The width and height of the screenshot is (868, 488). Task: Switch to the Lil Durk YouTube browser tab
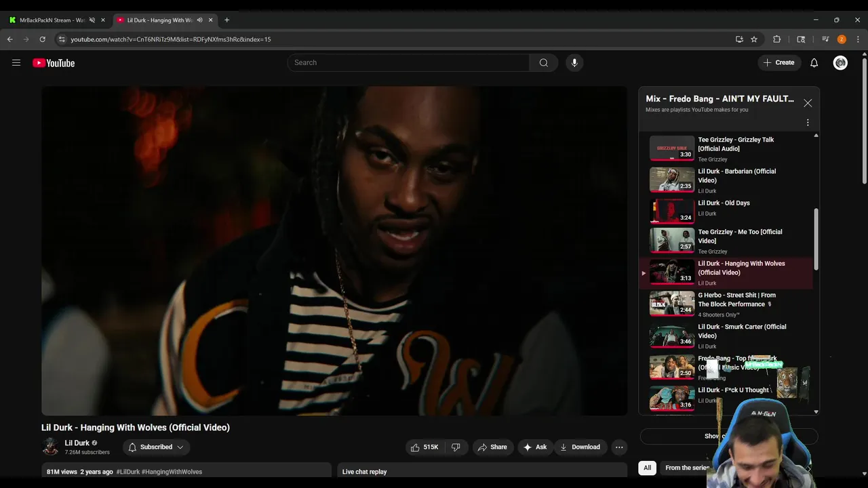[159, 20]
